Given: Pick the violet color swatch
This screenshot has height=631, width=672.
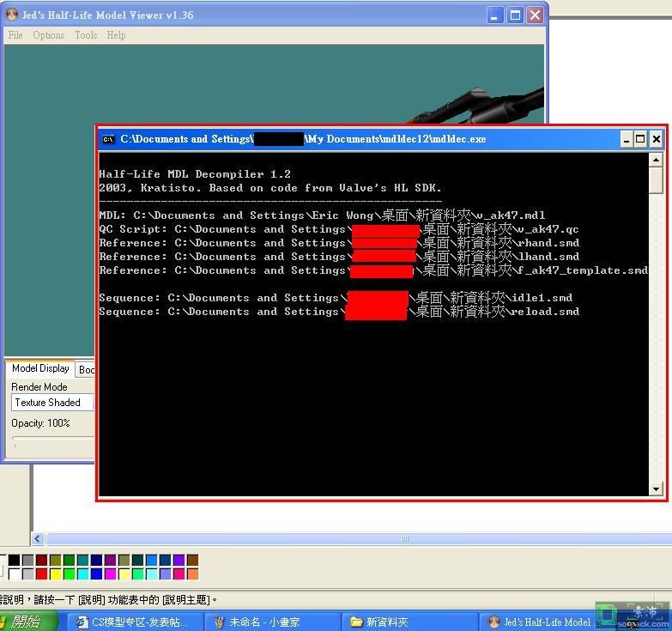Looking at the screenshot, I should pos(179,560).
